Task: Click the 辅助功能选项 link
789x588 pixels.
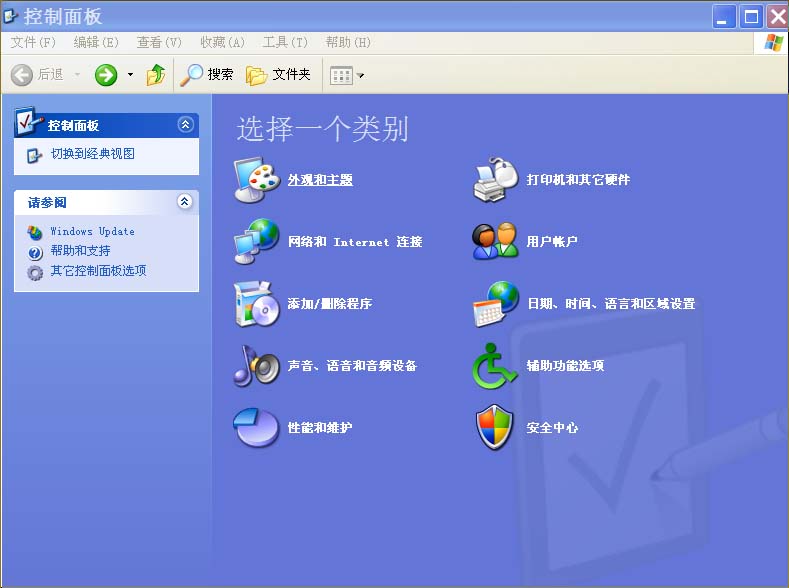Action: pyautogui.click(x=565, y=366)
